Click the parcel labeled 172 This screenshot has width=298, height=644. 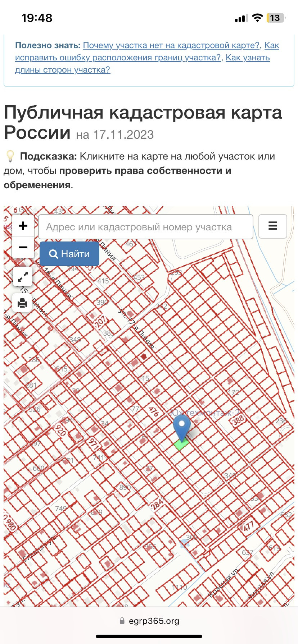[x=234, y=392]
